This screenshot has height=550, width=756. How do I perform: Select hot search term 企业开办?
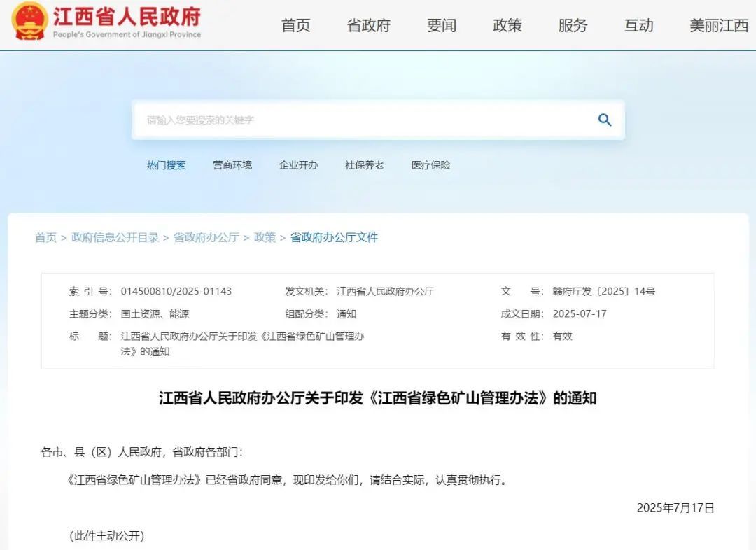point(298,165)
